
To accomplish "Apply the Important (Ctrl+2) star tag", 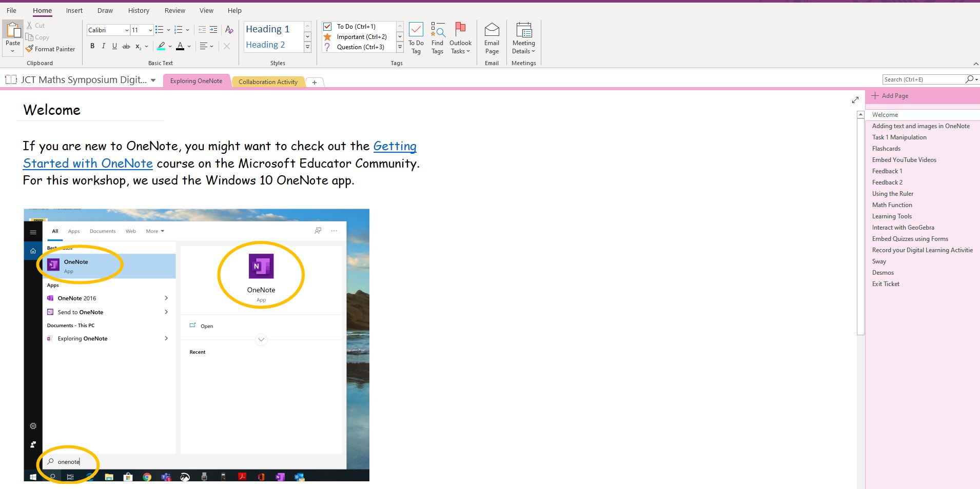I will [327, 37].
